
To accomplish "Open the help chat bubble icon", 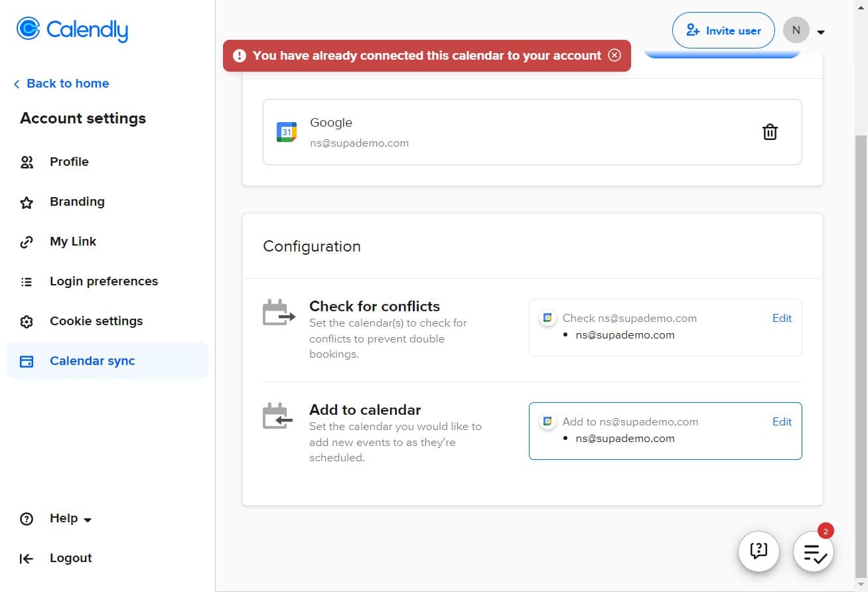I will 759,551.
